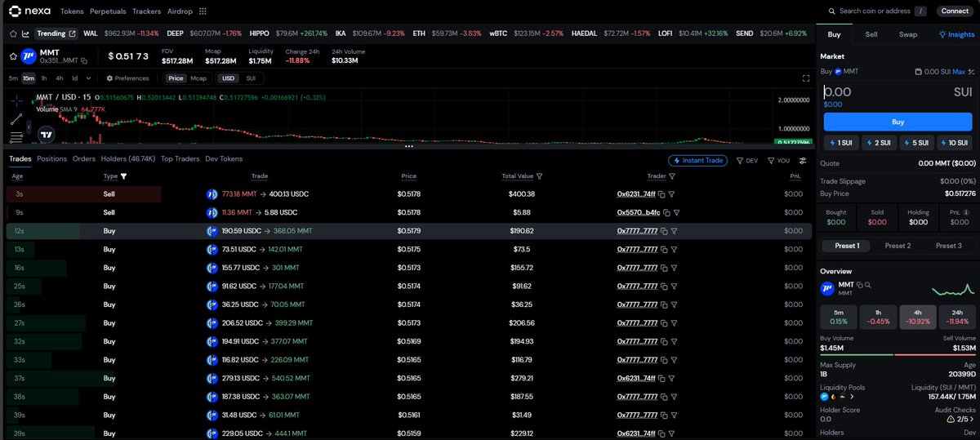Select the trend line drawing tool
The height and width of the screenshot is (440, 980).
click(16, 119)
